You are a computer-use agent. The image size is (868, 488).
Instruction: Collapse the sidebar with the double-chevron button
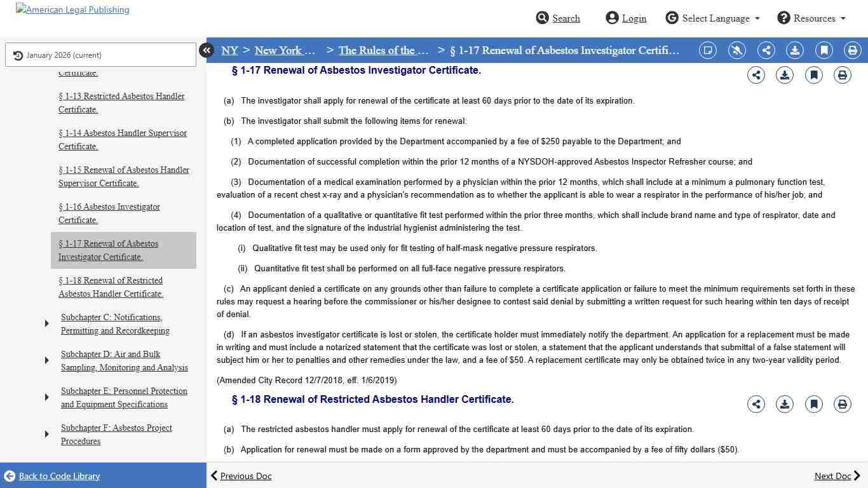point(207,50)
